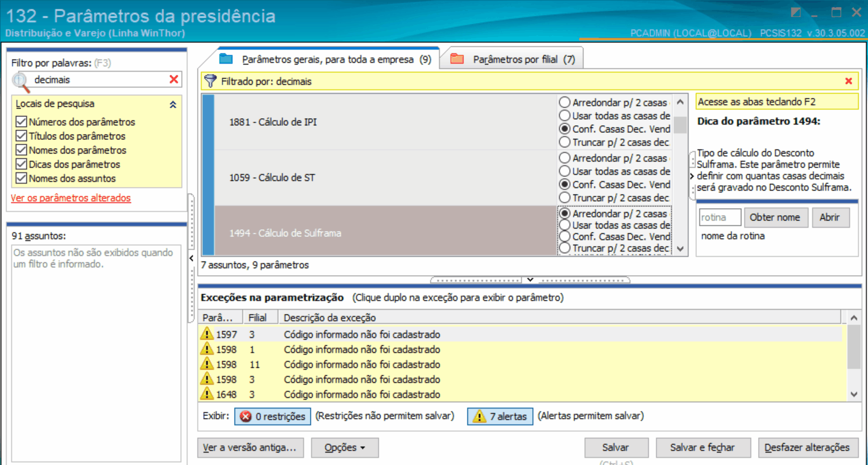Toggle 'Nomes dos assuntos' checkbox
868x465 pixels.
pyautogui.click(x=22, y=178)
